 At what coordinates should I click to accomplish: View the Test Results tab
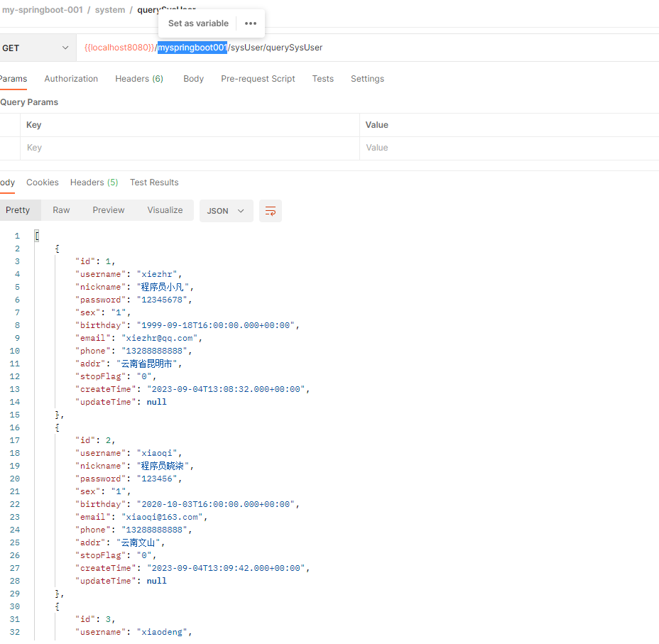tap(154, 182)
